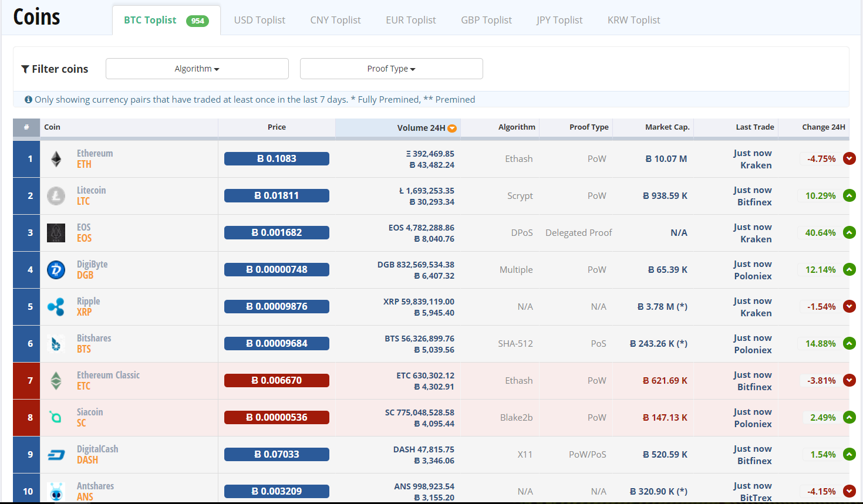The width and height of the screenshot is (863, 504).
Task: Sort by the Last Trade column header
Action: click(x=736, y=127)
